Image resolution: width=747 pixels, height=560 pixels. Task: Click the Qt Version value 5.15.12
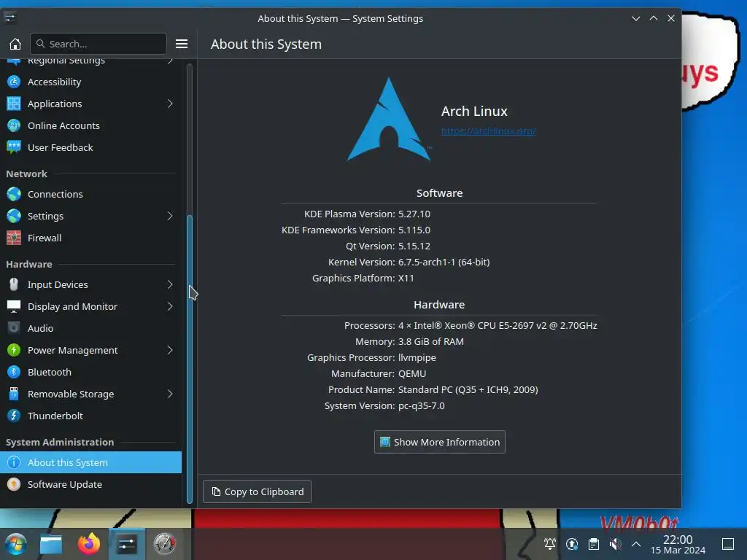414,246
